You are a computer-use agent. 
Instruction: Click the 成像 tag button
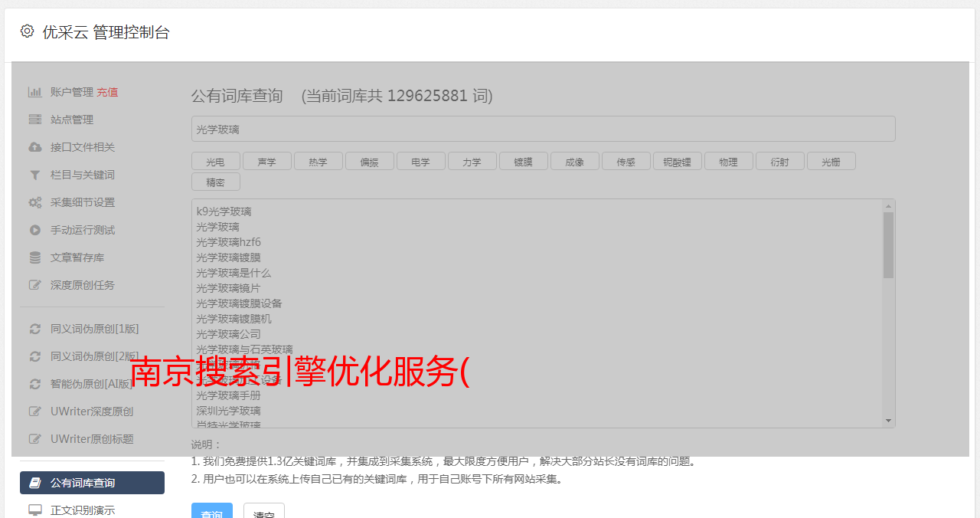click(574, 161)
